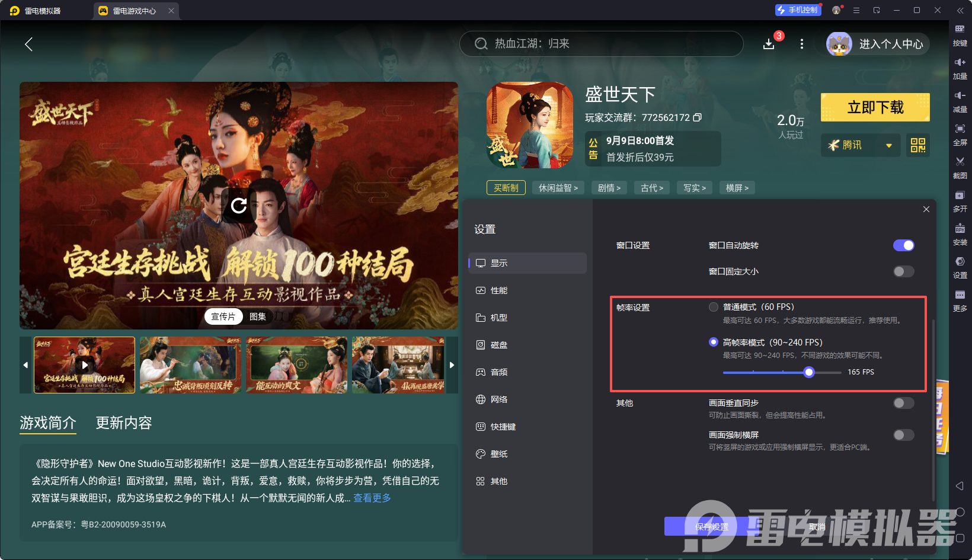This screenshot has width=972, height=560.
Task: Switch to the 更新内容 tab
Action: click(124, 423)
